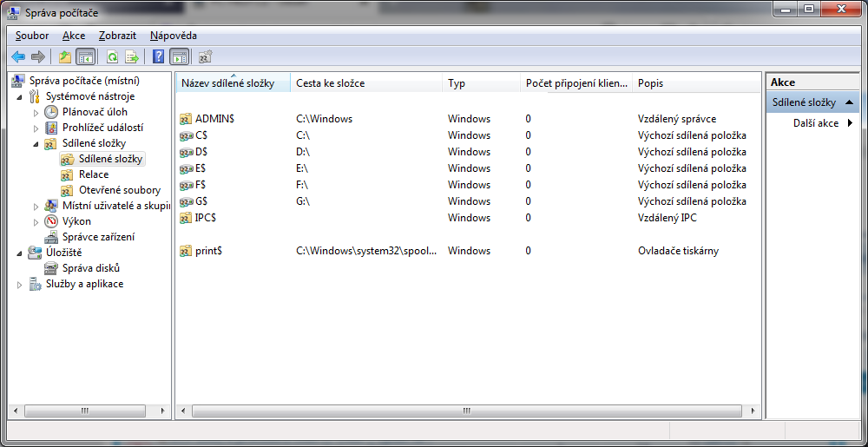Click the grey Forward arrow in toolbar
The height and width of the screenshot is (447, 868).
[x=37, y=56]
